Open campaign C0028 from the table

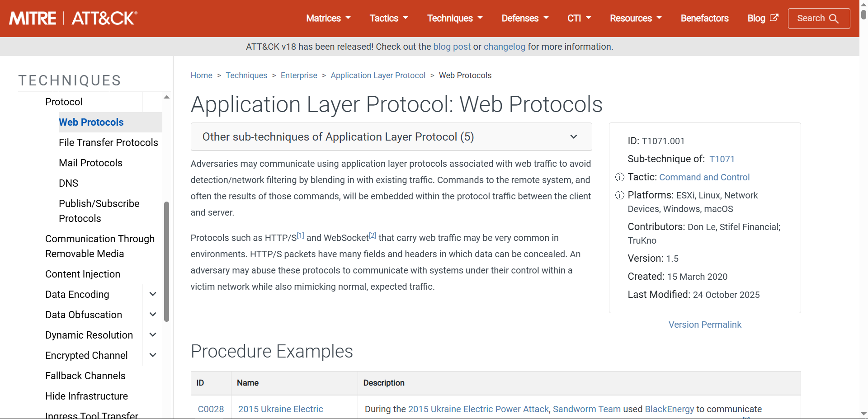(x=211, y=409)
